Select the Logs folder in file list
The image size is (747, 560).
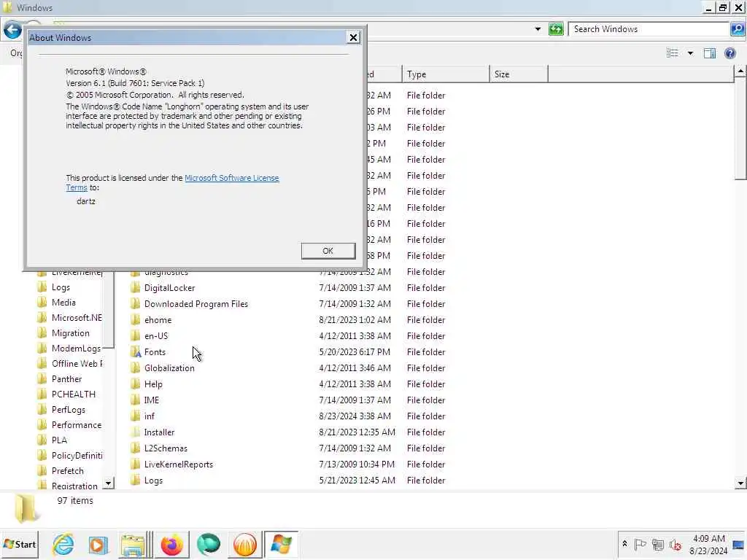pyautogui.click(x=153, y=481)
